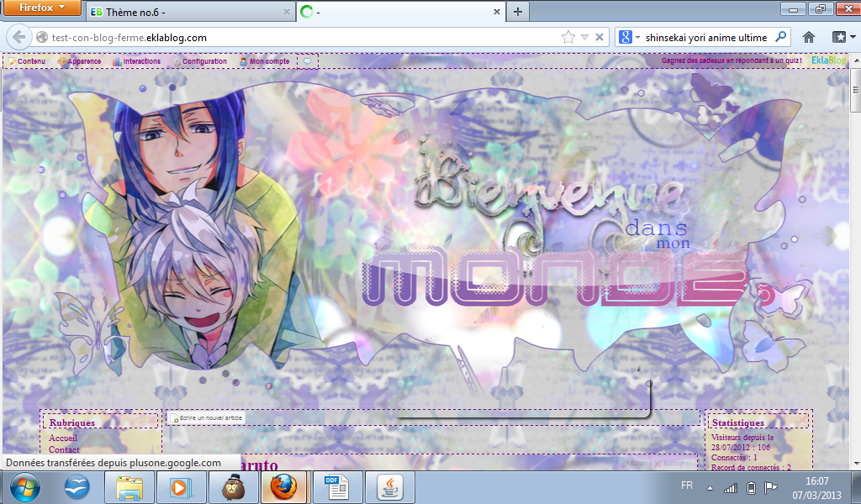Open the owl mascot app in the taskbar
This screenshot has width=861, height=504.
(x=234, y=487)
